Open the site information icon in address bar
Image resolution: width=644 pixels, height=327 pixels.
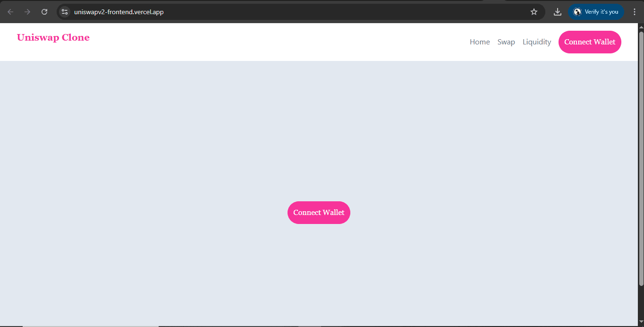tap(65, 12)
